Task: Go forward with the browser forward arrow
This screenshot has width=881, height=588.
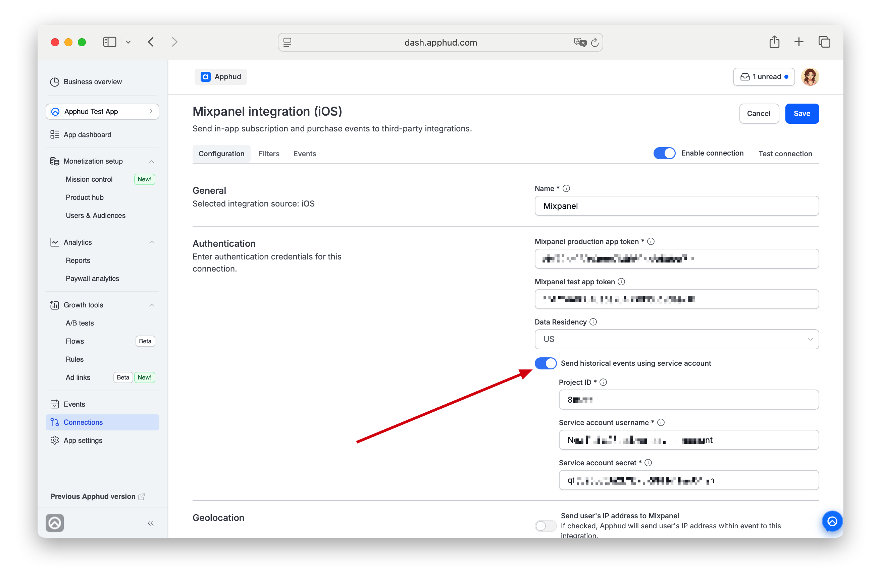Action: click(174, 42)
